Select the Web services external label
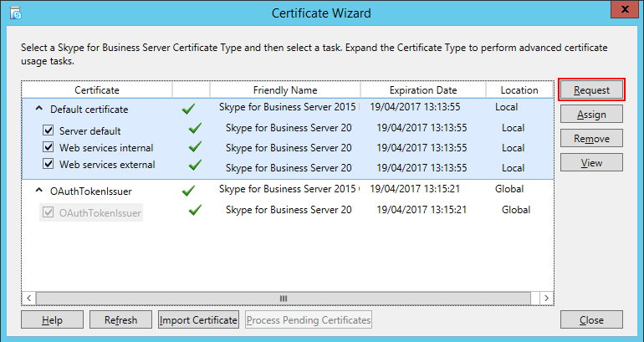Image resolution: width=644 pixels, height=342 pixels. (107, 164)
